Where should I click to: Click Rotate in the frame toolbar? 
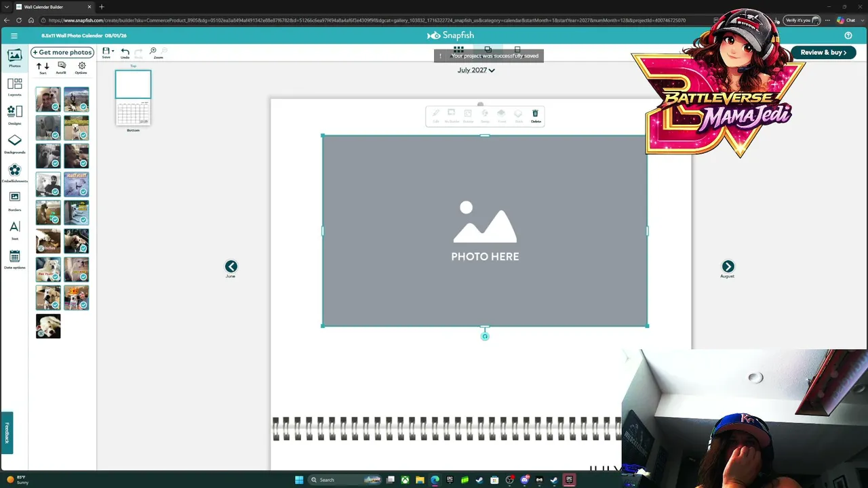(x=468, y=116)
